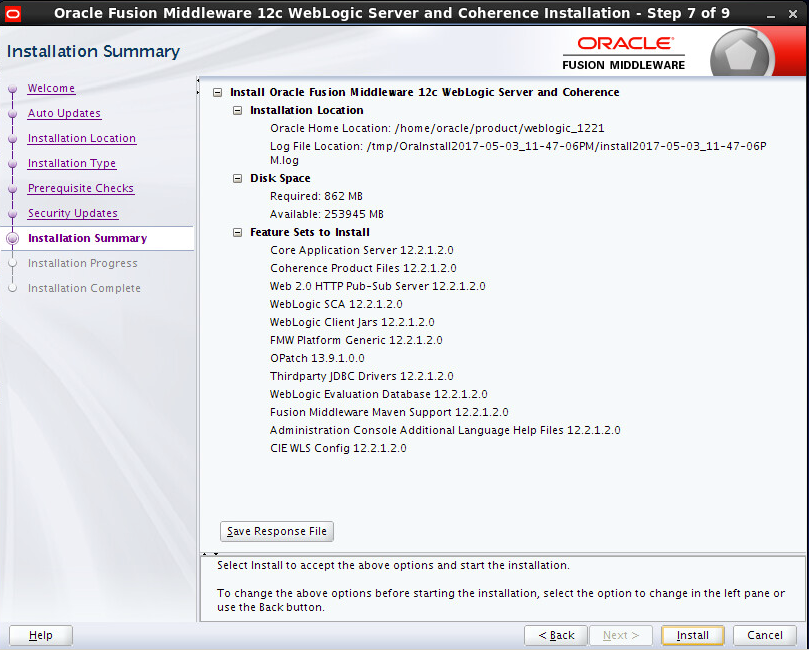Click the Oracle icon in title bar
809x651 pixels.
coord(13,14)
